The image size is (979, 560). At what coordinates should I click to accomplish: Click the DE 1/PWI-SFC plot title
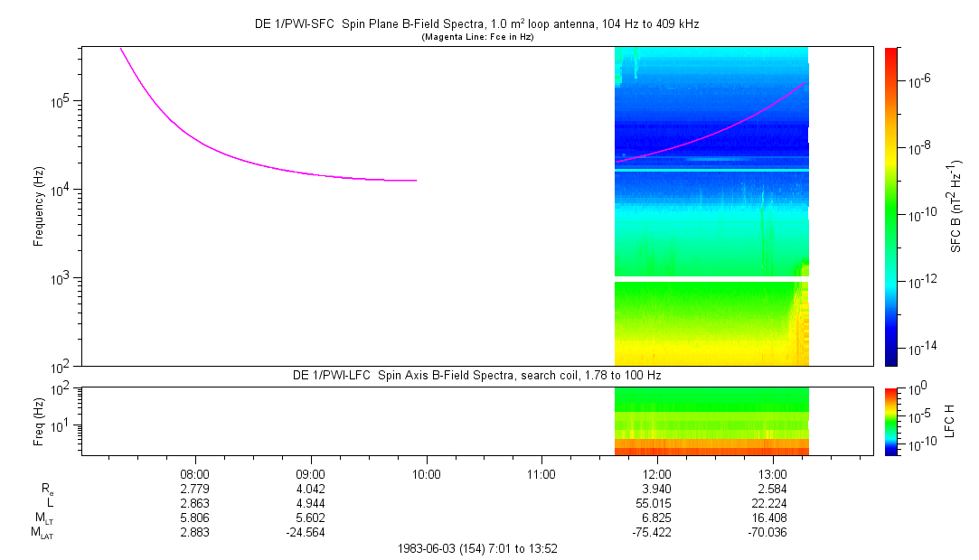pos(477,24)
